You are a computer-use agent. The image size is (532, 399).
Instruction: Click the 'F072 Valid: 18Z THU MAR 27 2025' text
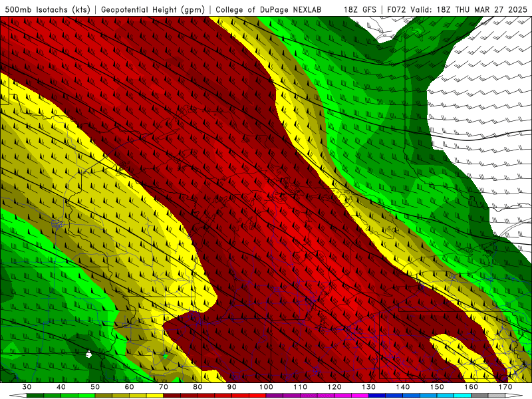click(457, 9)
